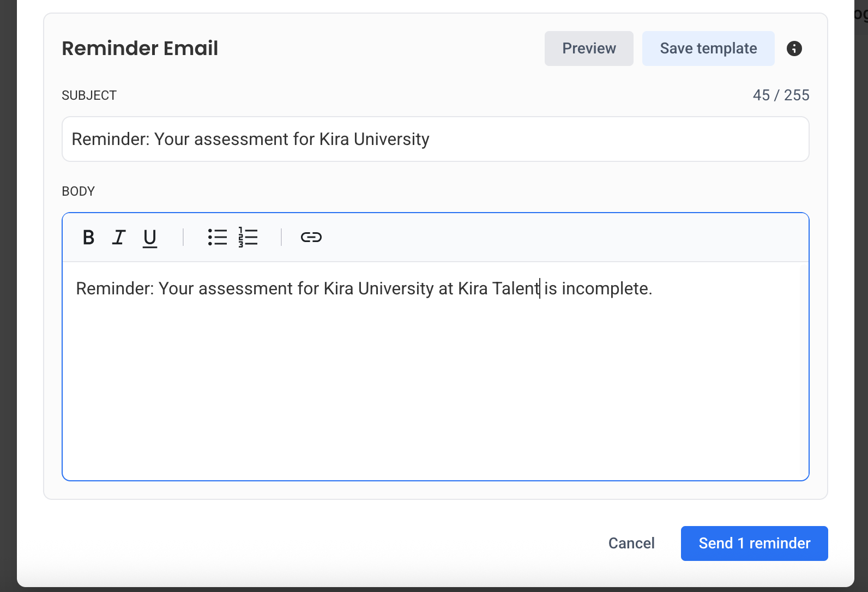The width and height of the screenshot is (868, 592).
Task: Click the dark overlay outside the dialog
Action: (x=8, y=294)
